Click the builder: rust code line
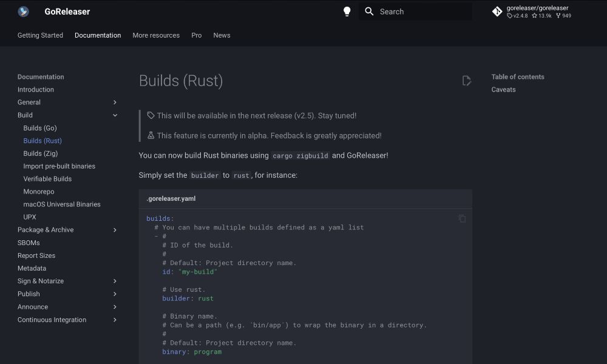Screen dimensions: 607x364 pos(188,298)
